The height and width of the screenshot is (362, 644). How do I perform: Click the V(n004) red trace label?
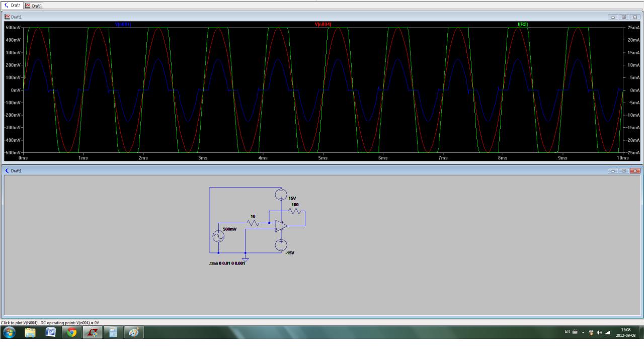[x=323, y=24]
